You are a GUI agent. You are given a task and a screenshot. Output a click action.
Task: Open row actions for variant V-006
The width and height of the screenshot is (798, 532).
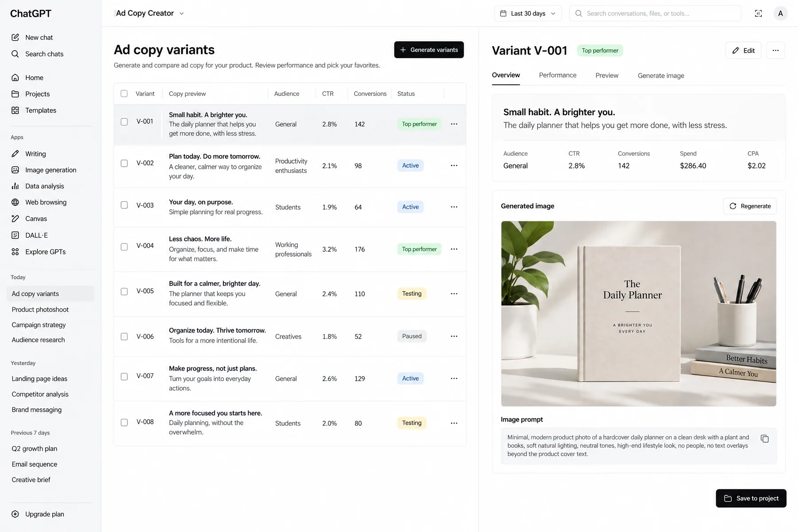[x=454, y=336]
